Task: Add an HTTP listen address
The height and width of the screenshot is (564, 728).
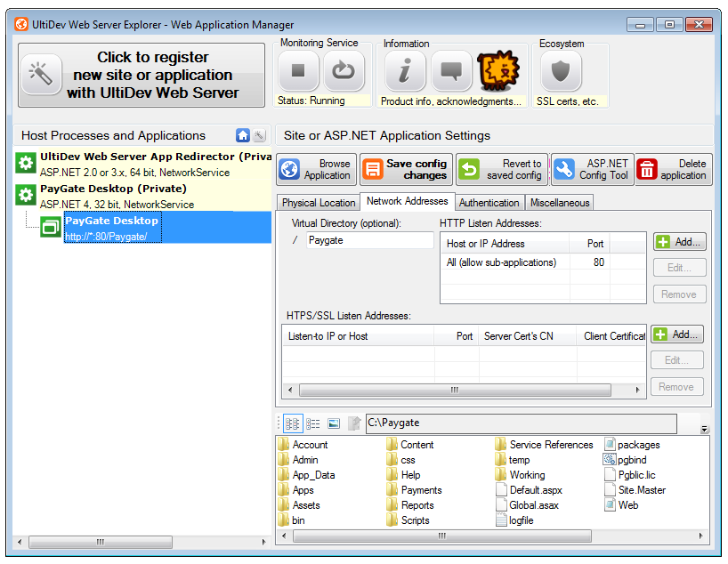Action: [680, 242]
